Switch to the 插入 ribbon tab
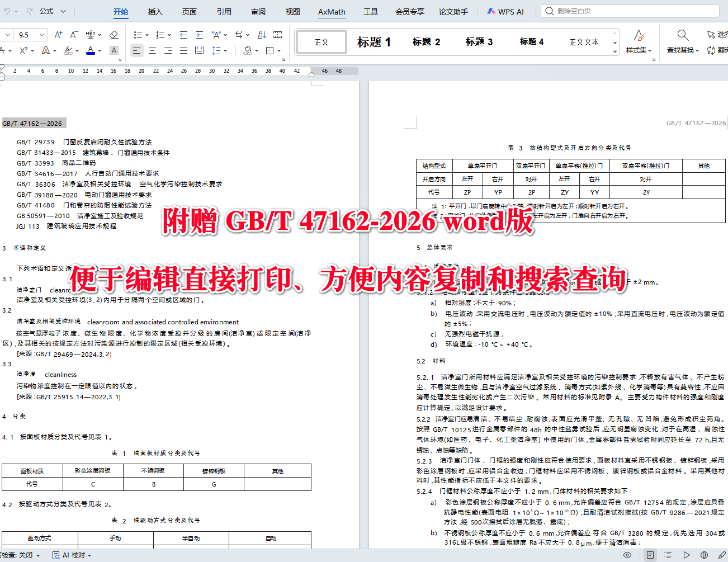The width and height of the screenshot is (728, 562). click(x=155, y=11)
